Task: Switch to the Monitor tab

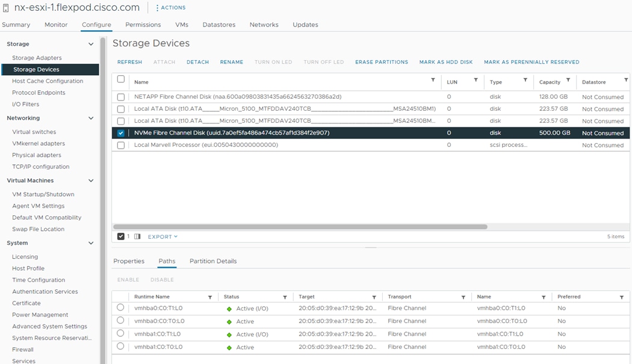Action: [x=56, y=25]
